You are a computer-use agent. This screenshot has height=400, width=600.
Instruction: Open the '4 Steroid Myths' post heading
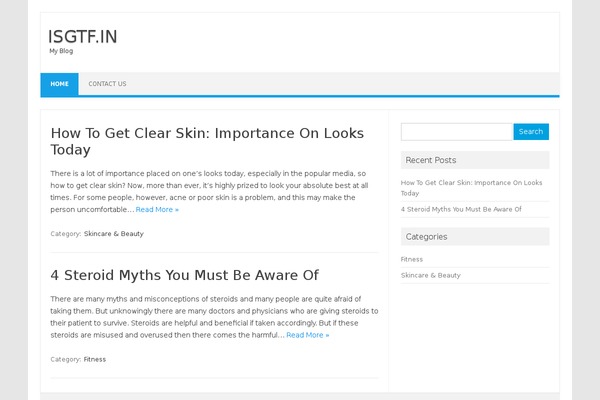[x=184, y=275]
